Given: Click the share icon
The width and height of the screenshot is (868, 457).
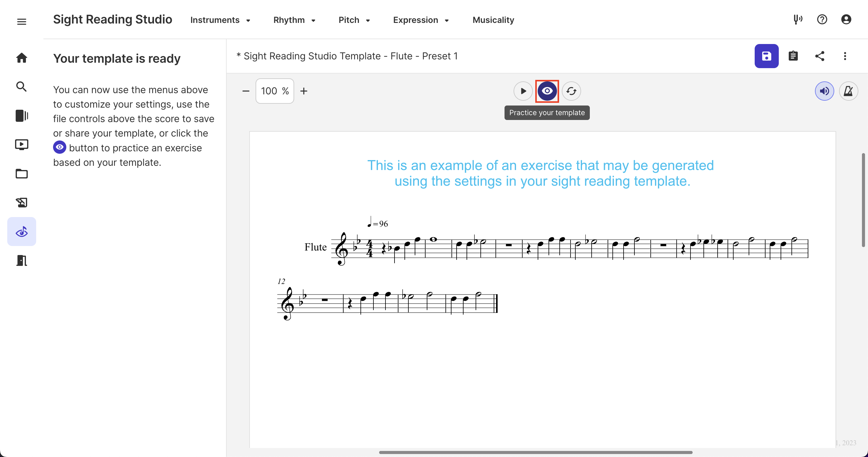Looking at the screenshot, I should pyautogui.click(x=819, y=56).
